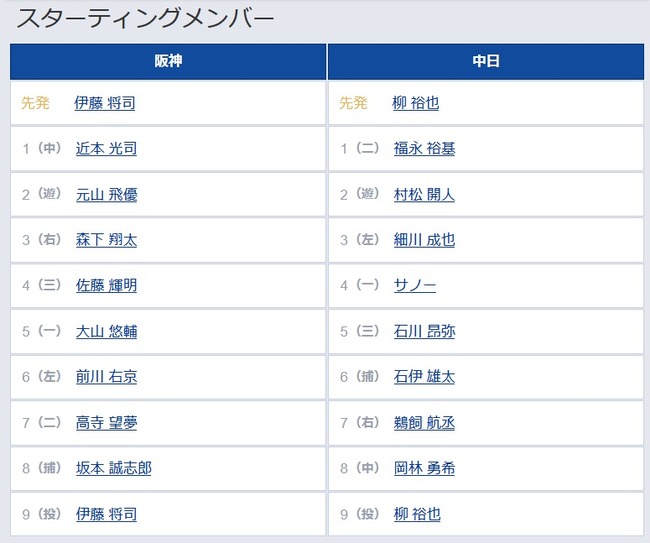Click catcher 石伊 雄太 link
650x543 pixels.
pyautogui.click(x=424, y=377)
